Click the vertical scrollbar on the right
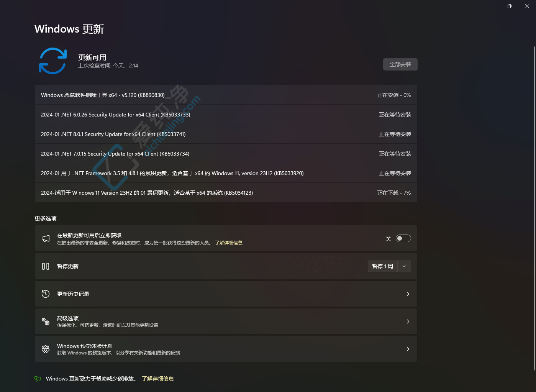 pyautogui.click(x=534, y=208)
